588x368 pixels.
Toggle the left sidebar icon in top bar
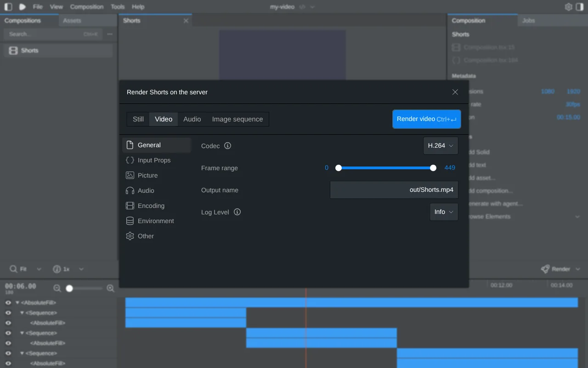pyautogui.click(x=8, y=7)
